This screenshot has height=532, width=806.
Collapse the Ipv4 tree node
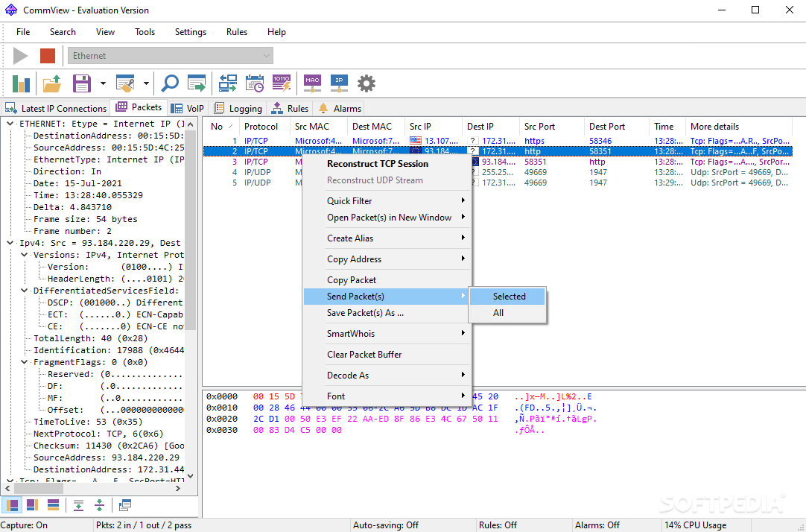point(10,243)
